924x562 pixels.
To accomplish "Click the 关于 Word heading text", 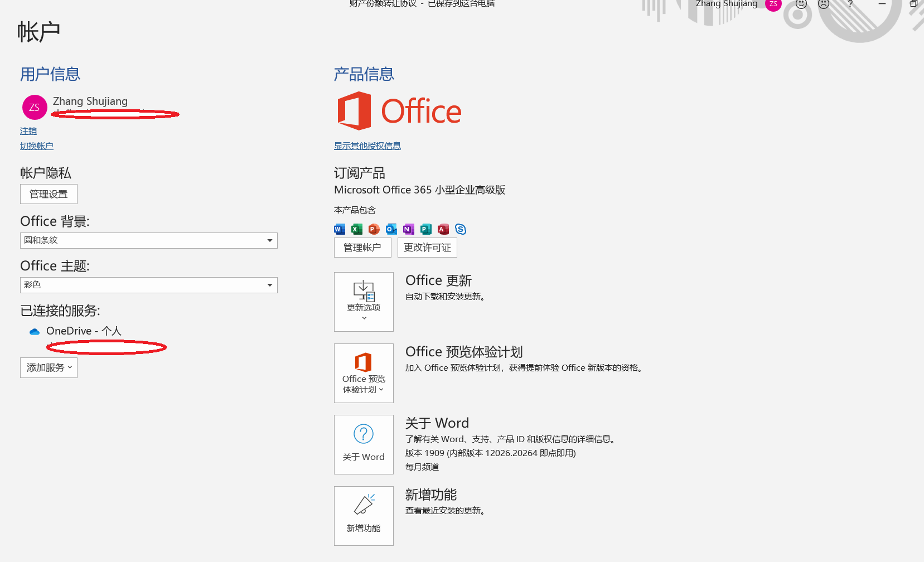I will click(x=437, y=423).
